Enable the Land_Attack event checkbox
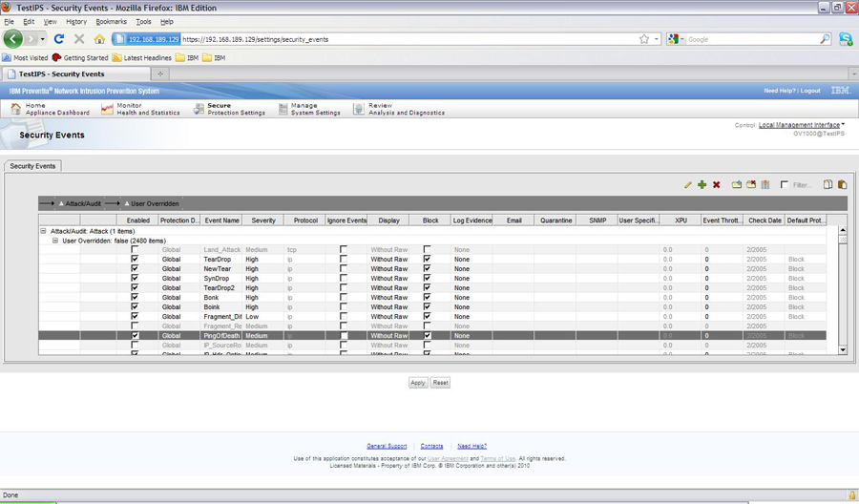859x504 pixels. (x=135, y=249)
